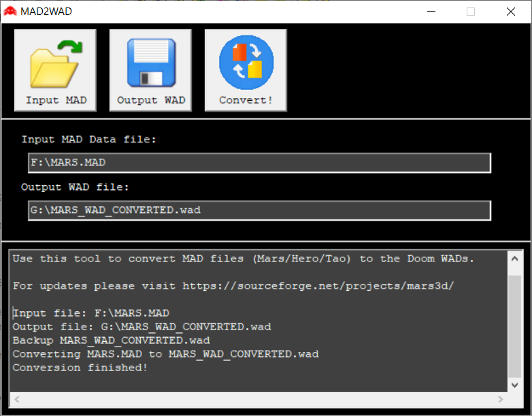Close the MAD2WAD window
This screenshot has height=416, width=532.
point(511,12)
